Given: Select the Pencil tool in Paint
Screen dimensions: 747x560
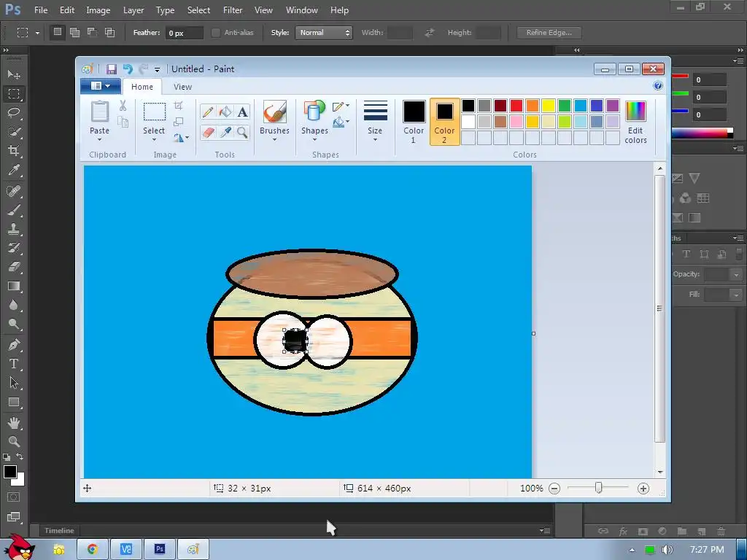Looking at the screenshot, I should click(x=208, y=112).
